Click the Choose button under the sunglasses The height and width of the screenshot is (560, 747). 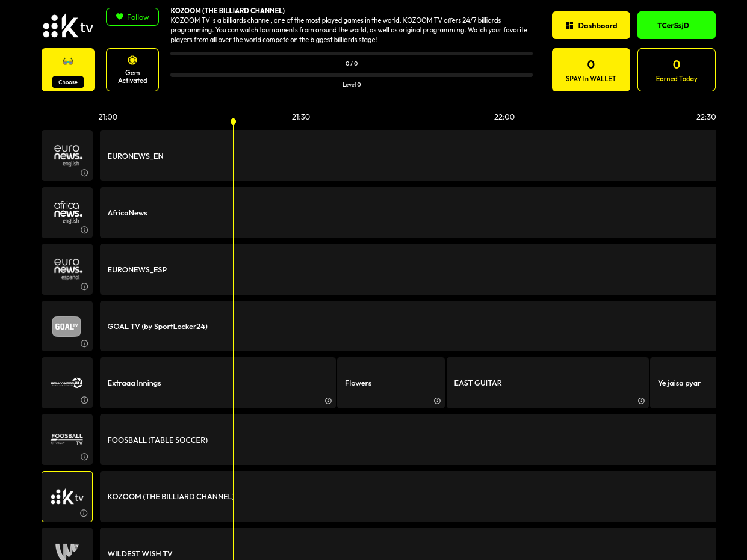click(68, 82)
